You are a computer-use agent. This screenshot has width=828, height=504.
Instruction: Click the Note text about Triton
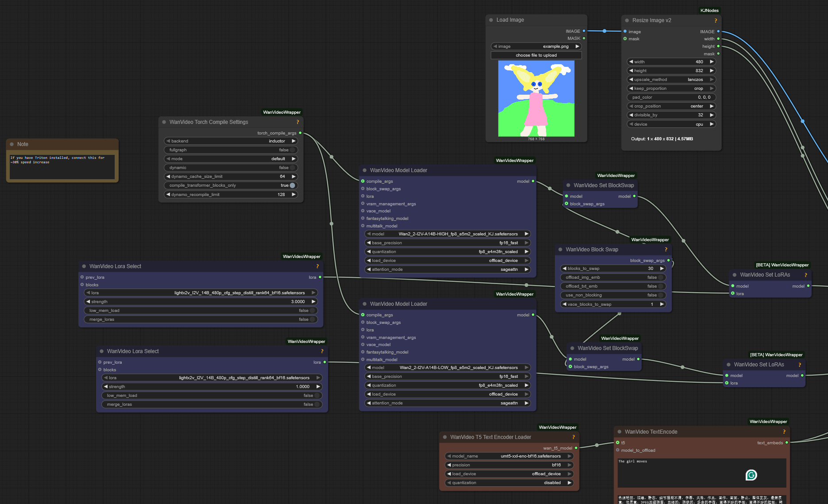pyautogui.click(x=62, y=167)
